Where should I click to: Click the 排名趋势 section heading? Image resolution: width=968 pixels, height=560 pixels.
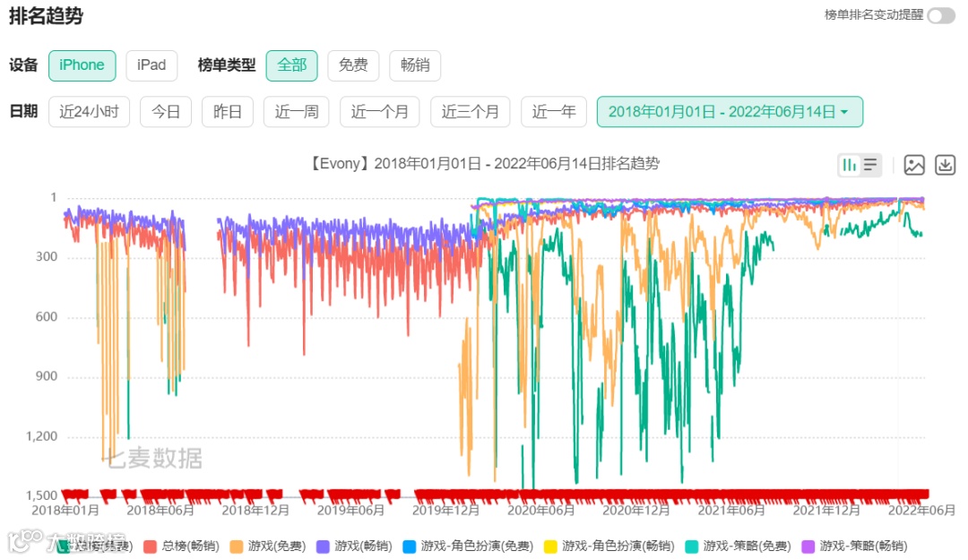pyautogui.click(x=46, y=15)
